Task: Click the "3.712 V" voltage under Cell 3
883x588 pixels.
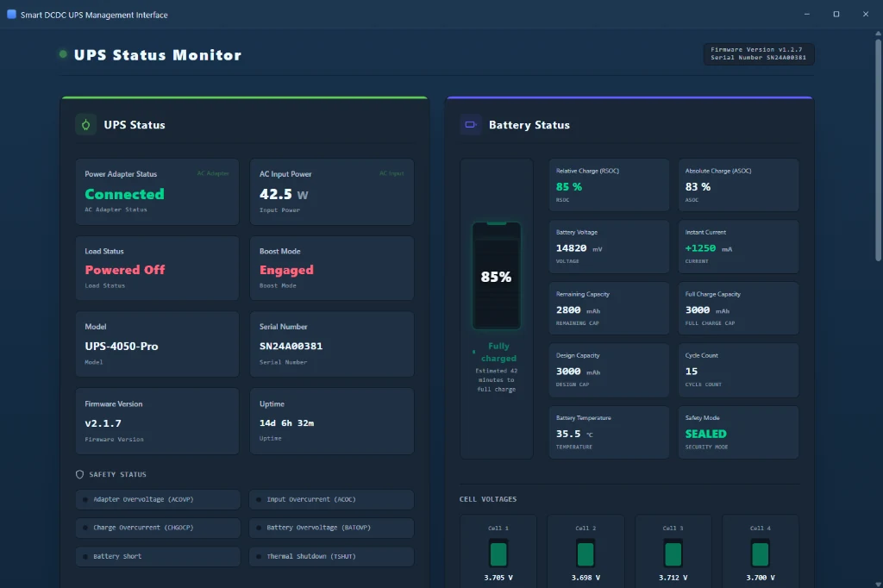Action: point(673,578)
